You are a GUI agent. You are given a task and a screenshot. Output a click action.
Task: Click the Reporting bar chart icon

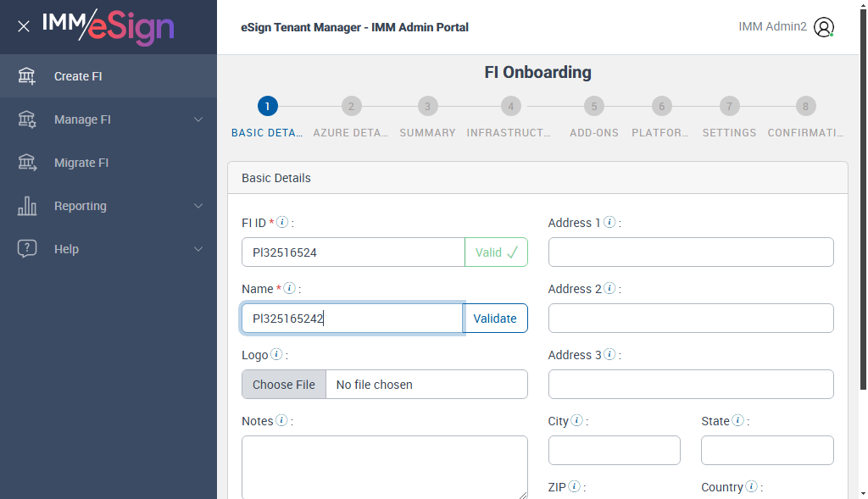click(27, 206)
